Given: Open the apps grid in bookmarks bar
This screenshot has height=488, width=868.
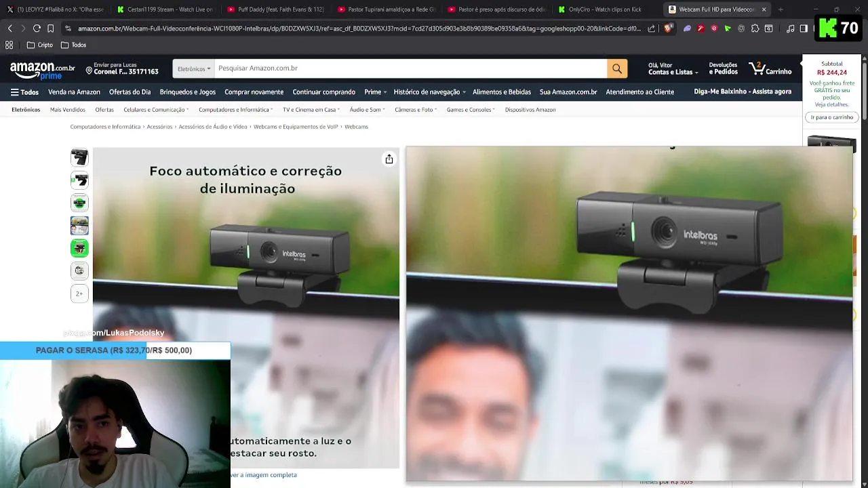Looking at the screenshot, I should (9, 45).
